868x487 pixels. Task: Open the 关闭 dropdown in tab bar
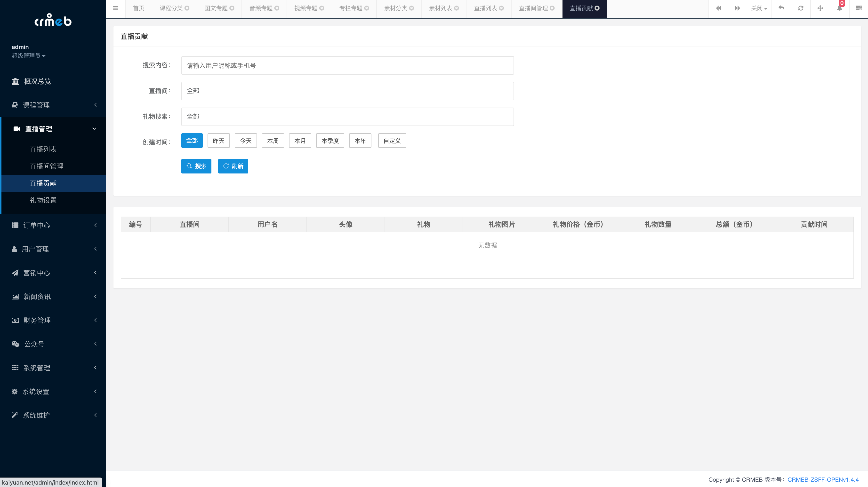[759, 8]
